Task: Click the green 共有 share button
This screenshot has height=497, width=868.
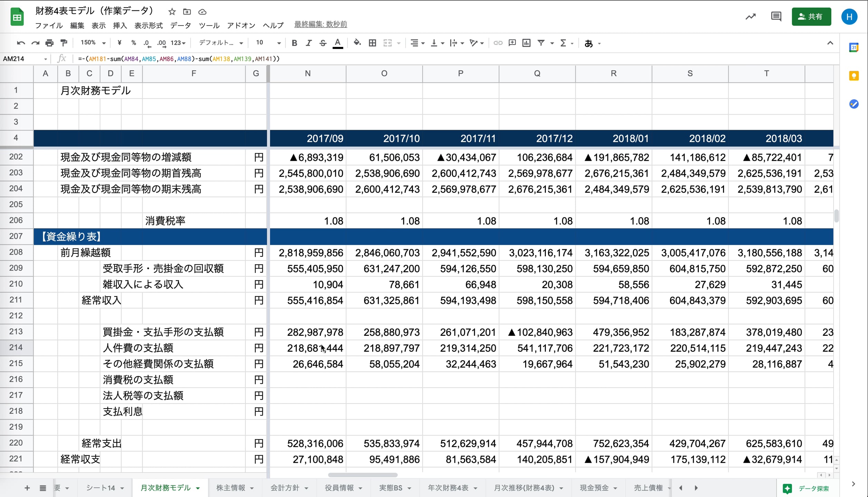Action: [811, 17]
